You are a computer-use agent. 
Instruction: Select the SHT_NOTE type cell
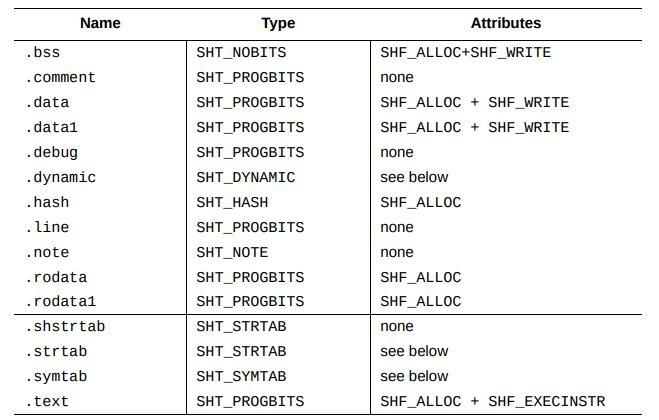click(232, 252)
